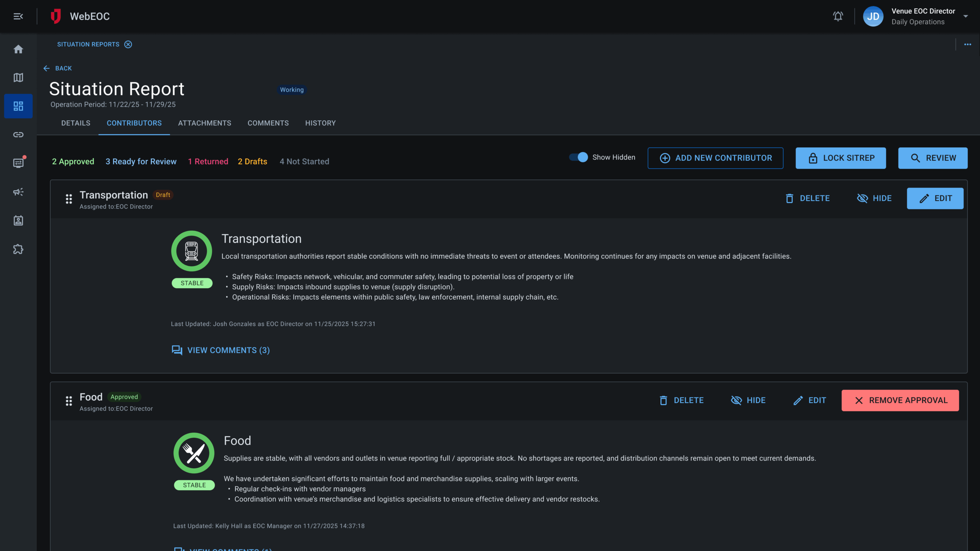This screenshot has height=551, width=980.
Task: Hide the Transportation contributor
Action: pyautogui.click(x=874, y=198)
